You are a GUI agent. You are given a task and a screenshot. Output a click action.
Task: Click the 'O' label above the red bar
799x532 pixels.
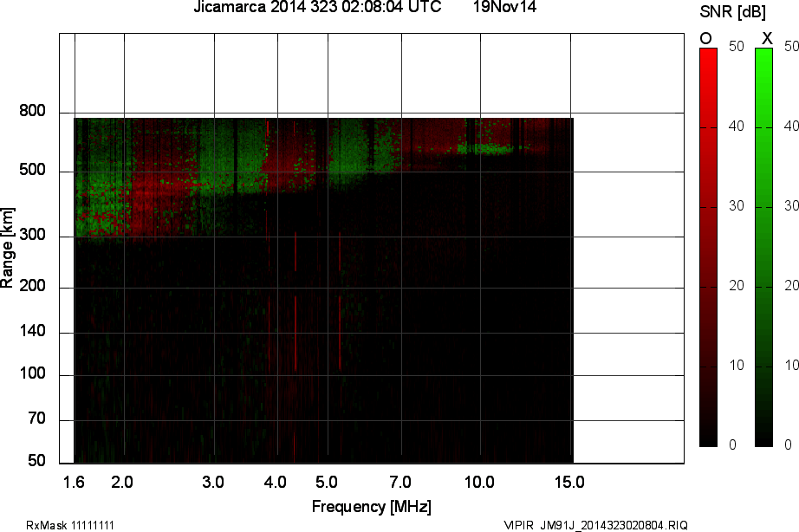point(705,38)
